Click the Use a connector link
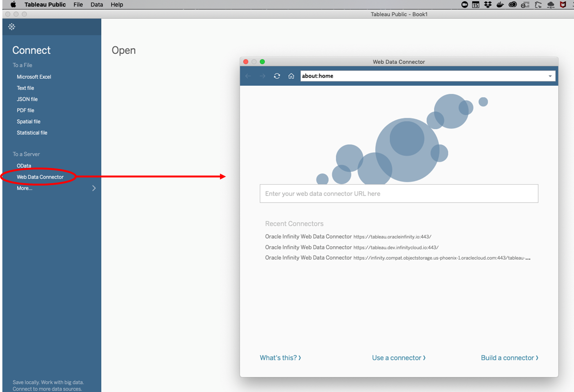This screenshot has width=574, height=392. 399,358
